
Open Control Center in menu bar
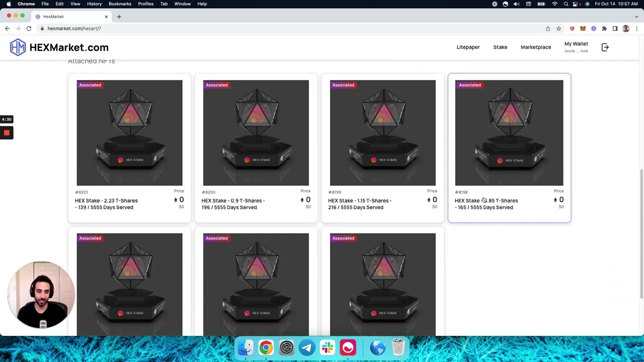coord(576,4)
